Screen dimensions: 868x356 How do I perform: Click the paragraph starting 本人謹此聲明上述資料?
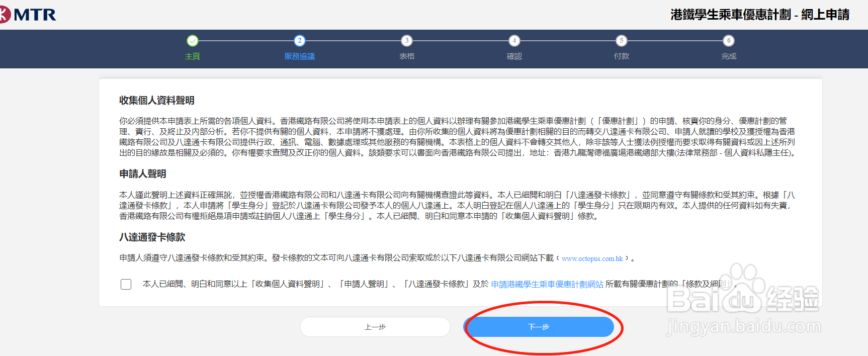tap(457, 205)
